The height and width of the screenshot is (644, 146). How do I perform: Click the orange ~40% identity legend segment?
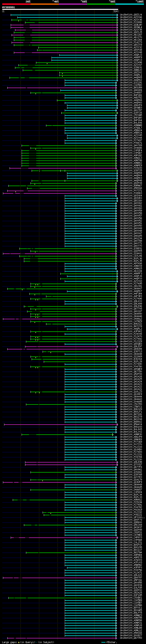pyautogui.click(x=45, y=4)
